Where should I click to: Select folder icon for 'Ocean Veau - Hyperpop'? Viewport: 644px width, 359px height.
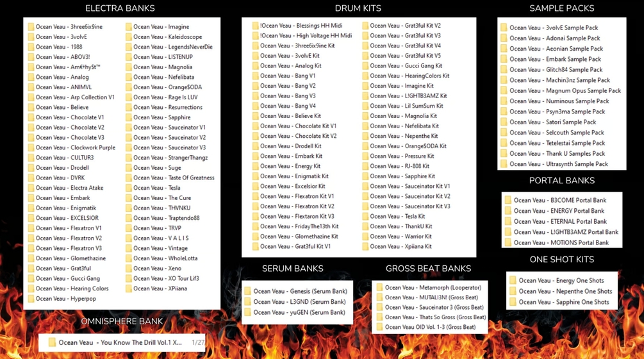(31, 299)
